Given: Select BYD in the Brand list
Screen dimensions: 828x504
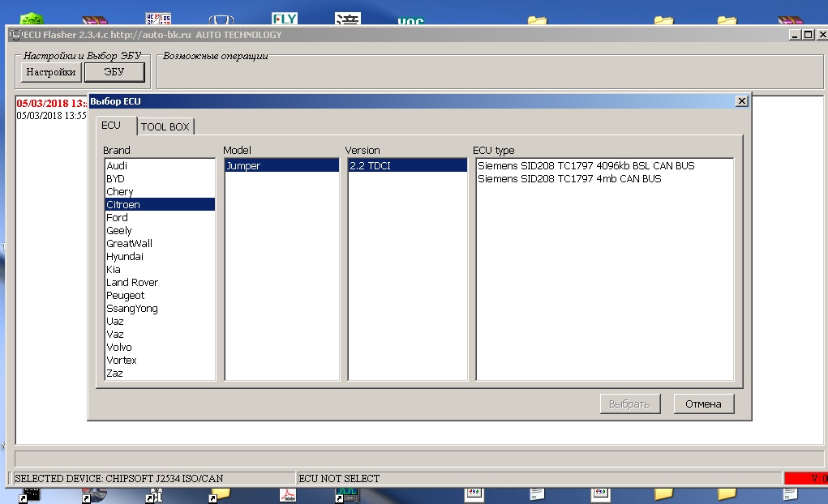Looking at the screenshot, I should (160, 179).
